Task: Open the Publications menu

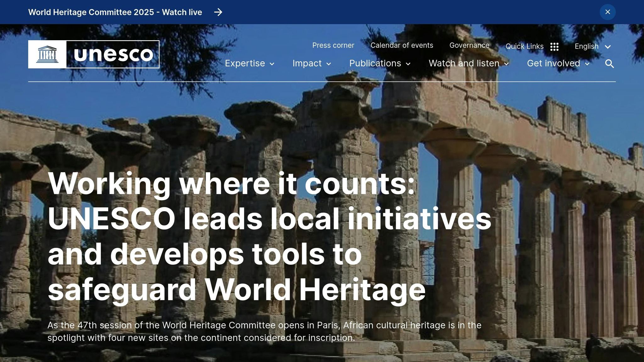Action: point(375,63)
